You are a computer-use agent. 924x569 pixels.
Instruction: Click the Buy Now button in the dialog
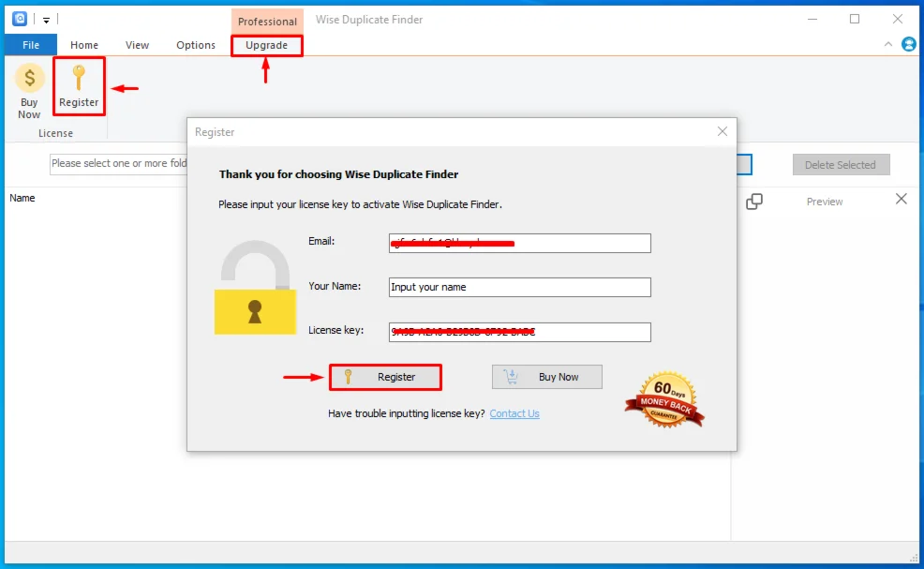(547, 377)
